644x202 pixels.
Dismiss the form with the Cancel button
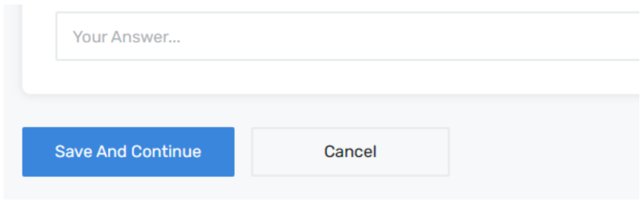[x=350, y=152]
